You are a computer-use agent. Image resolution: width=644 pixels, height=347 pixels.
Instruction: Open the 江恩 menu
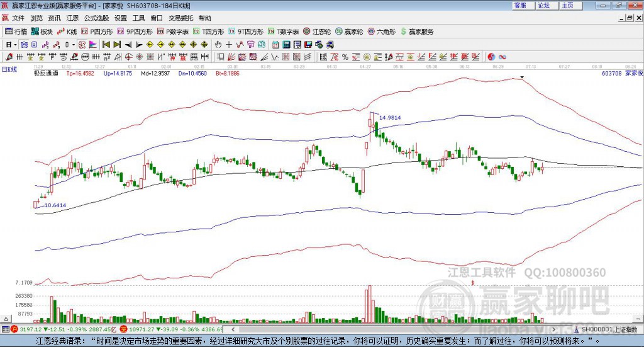coord(72,18)
